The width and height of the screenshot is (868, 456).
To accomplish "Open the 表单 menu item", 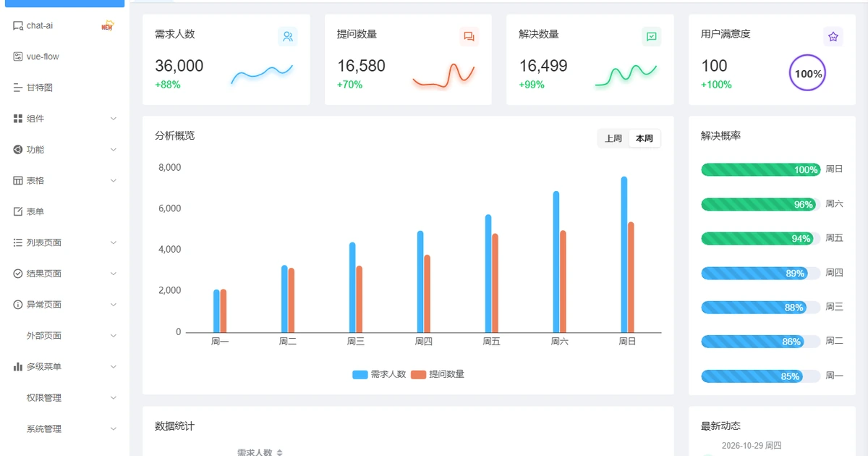I will 64,211.
